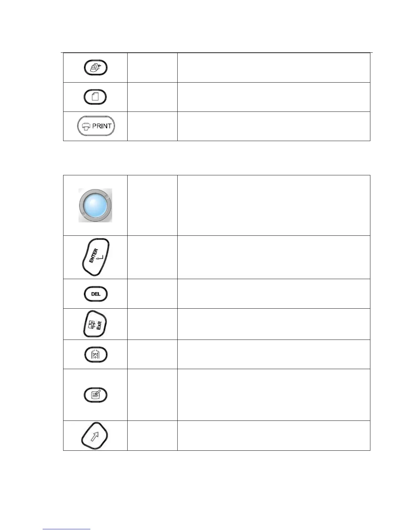Click the blue round trackball image
The image size is (411, 532).
[x=95, y=205]
